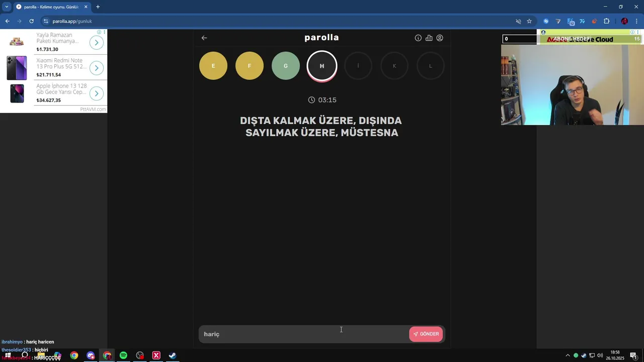Click the taskbar clock showing 18:58

tap(615, 355)
